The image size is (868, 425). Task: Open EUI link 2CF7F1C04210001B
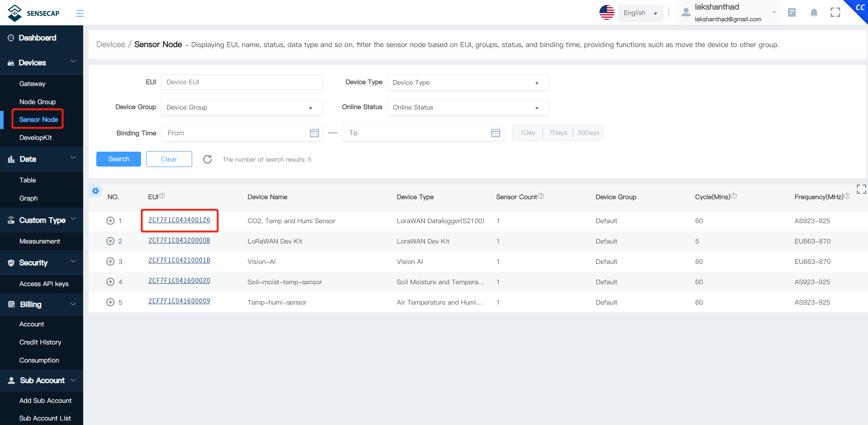point(179,261)
